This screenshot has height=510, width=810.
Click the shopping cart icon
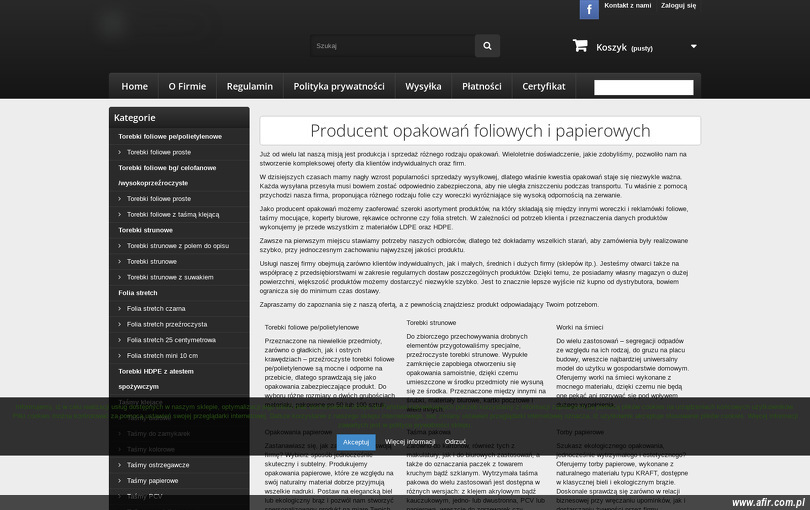pos(580,46)
